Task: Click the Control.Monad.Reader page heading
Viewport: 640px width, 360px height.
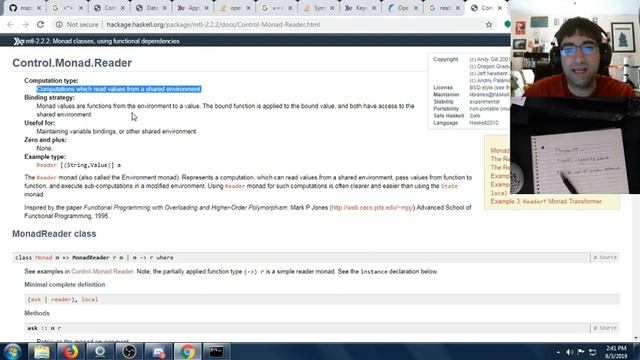Action: click(x=72, y=63)
